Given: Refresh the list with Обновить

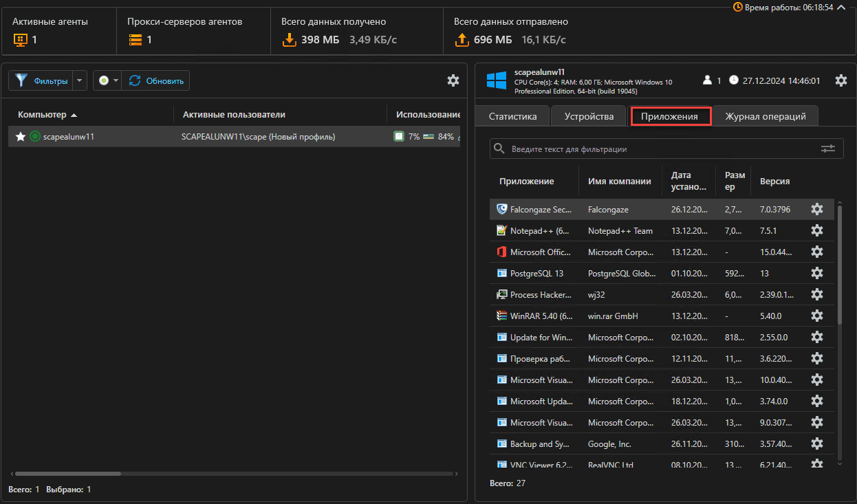Looking at the screenshot, I should pos(156,80).
